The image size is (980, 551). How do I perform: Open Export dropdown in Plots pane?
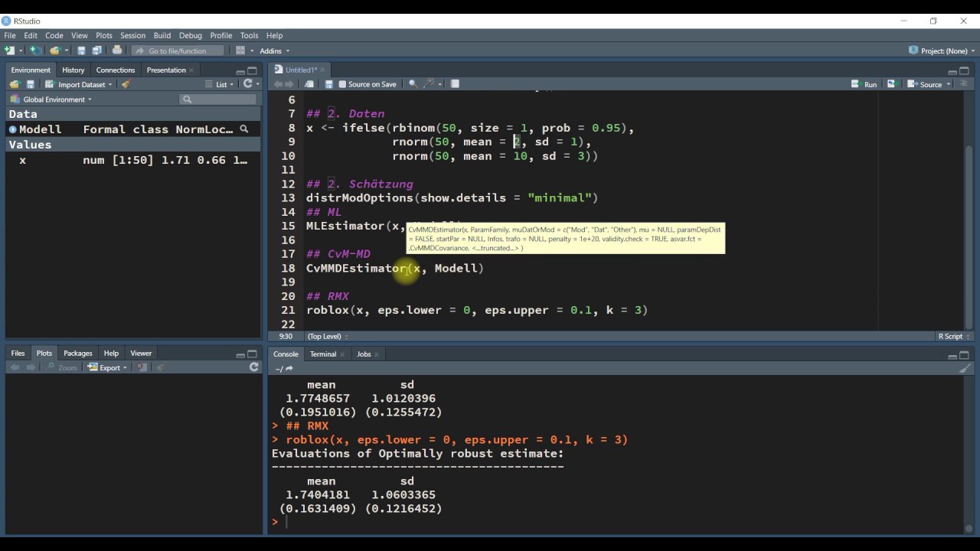[x=108, y=367]
